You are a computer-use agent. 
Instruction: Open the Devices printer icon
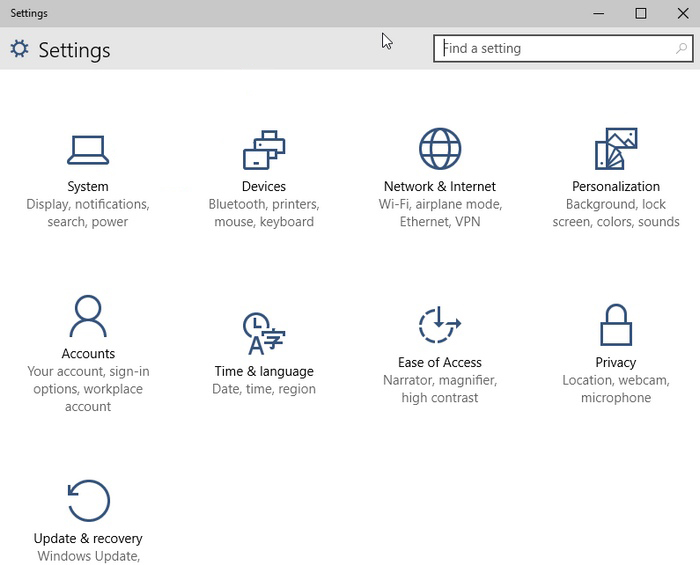(264, 150)
